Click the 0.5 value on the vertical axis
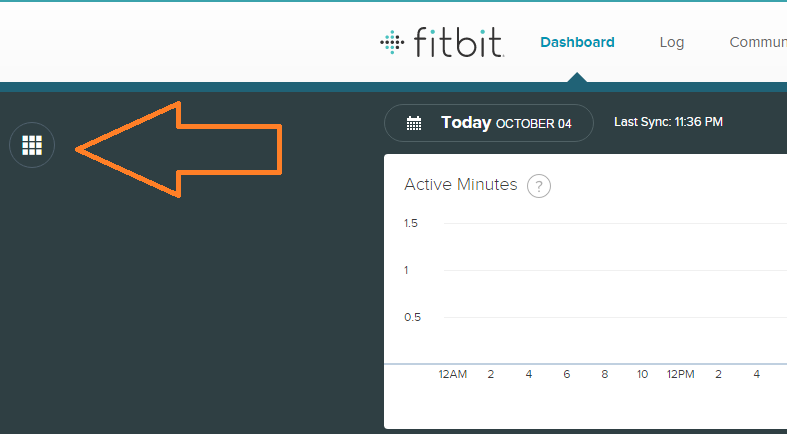This screenshot has height=434, width=787. click(x=411, y=317)
